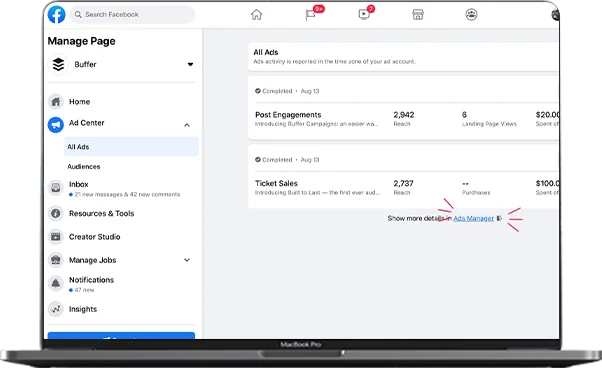This screenshot has width=602, height=368.
Task: Click the 6 Landing Page Views value
Action: [x=464, y=115]
